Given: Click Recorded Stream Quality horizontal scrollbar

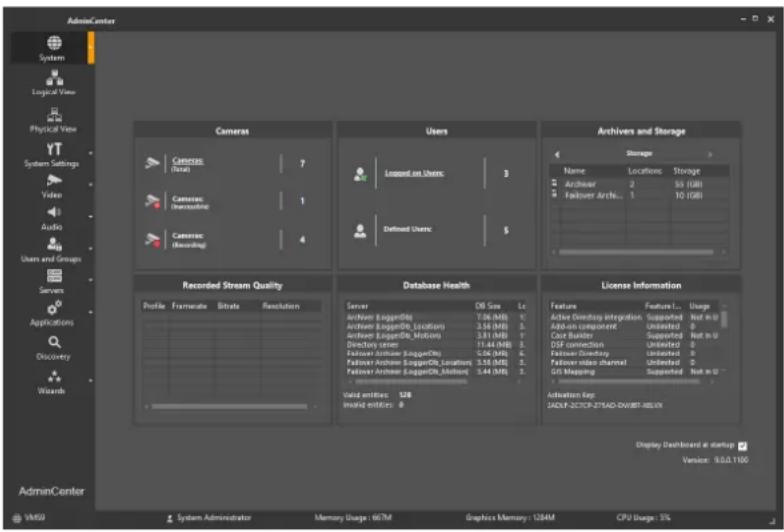Looking at the screenshot, I should pyautogui.click(x=230, y=407).
